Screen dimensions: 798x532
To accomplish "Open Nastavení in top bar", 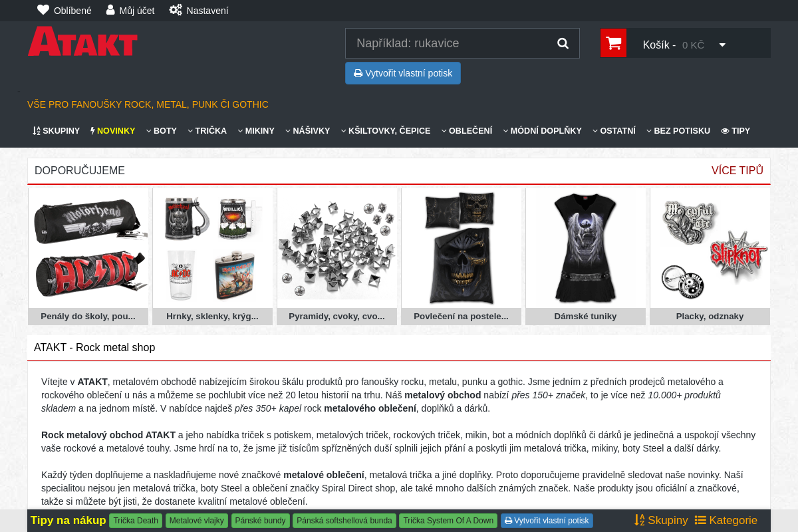I will pos(199,10).
